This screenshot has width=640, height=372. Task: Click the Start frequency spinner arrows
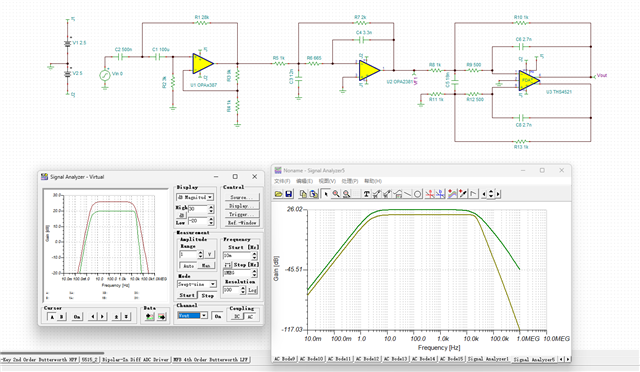255,255
